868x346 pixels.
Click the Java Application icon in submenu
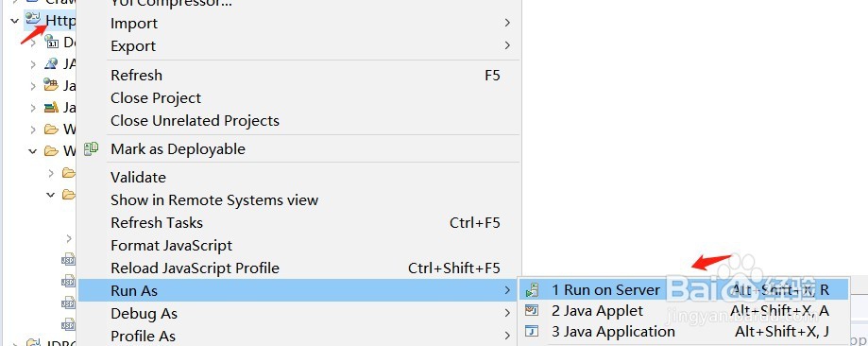pyautogui.click(x=532, y=332)
